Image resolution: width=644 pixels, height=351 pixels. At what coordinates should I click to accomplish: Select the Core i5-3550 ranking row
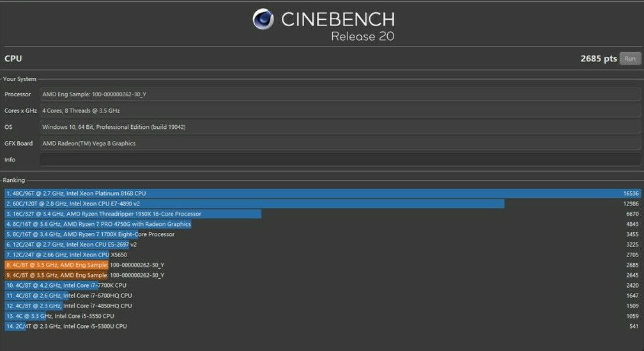(x=323, y=316)
